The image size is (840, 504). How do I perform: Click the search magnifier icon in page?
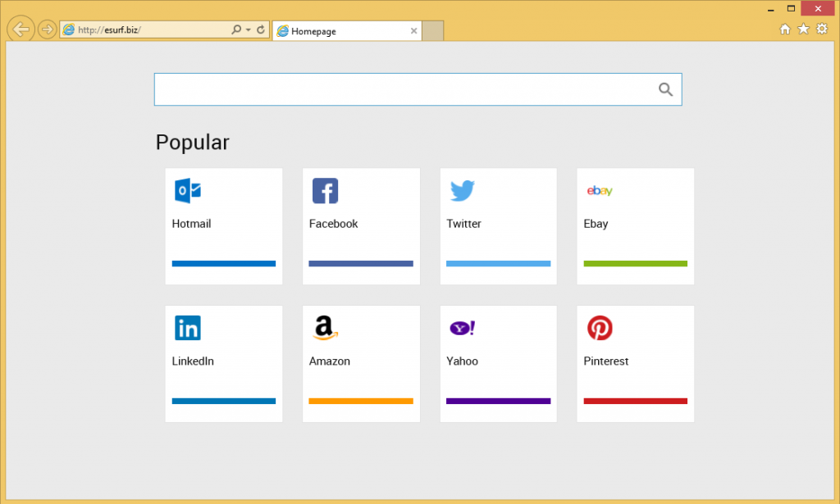tap(665, 89)
